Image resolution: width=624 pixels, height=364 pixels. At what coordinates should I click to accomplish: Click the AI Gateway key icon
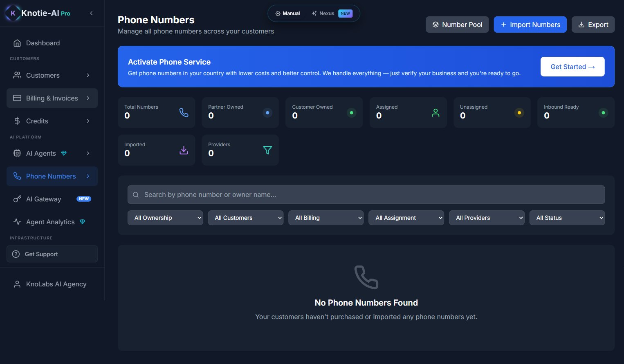(x=17, y=199)
